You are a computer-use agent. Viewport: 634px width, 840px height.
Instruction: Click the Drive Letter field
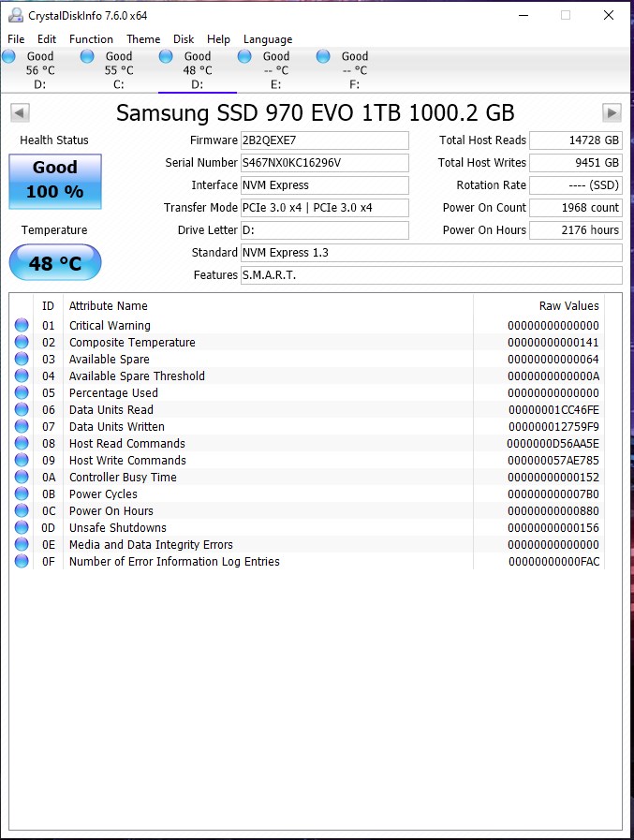tap(325, 230)
